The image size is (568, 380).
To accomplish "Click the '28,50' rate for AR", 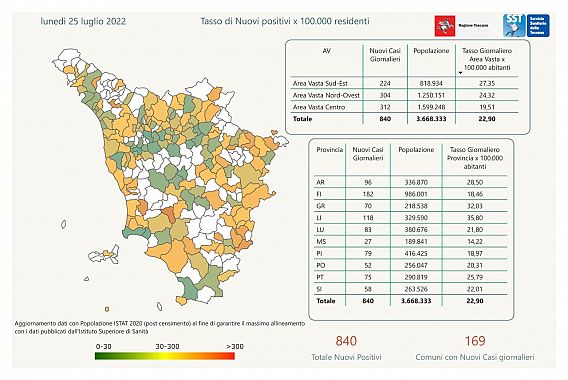I will pyautogui.click(x=475, y=182).
